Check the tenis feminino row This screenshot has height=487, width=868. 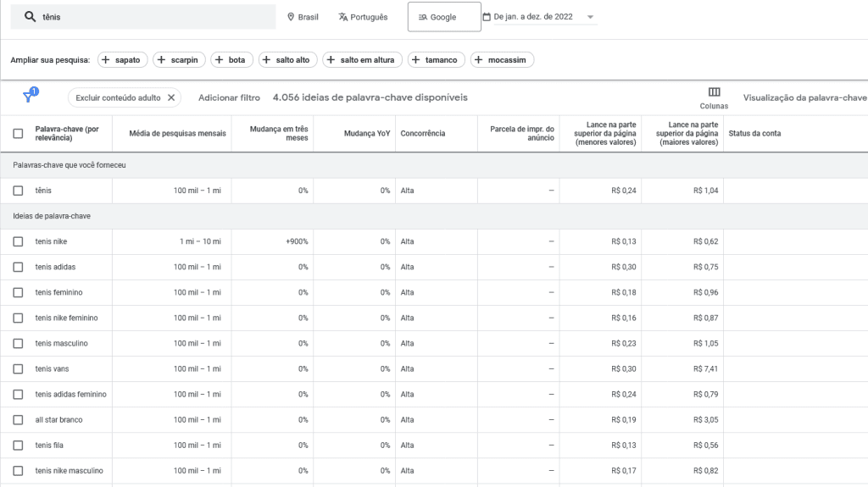pyautogui.click(x=19, y=292)
